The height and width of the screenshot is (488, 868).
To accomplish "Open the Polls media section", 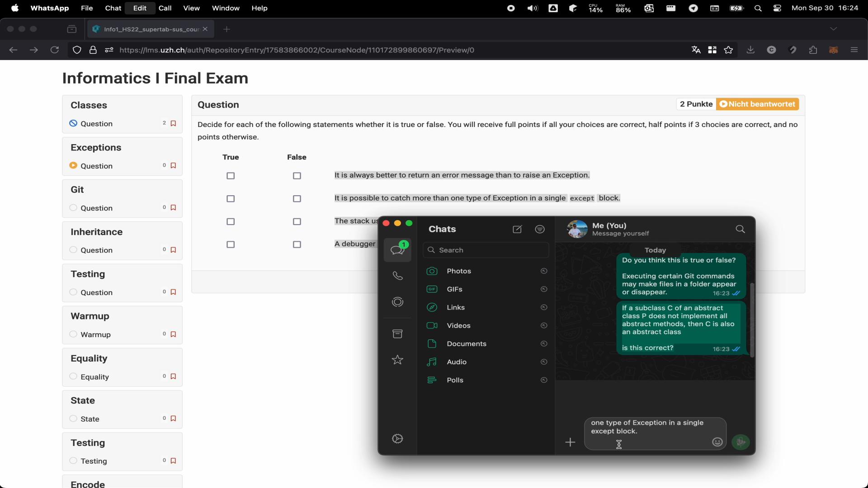I will [x=454, y=379].
